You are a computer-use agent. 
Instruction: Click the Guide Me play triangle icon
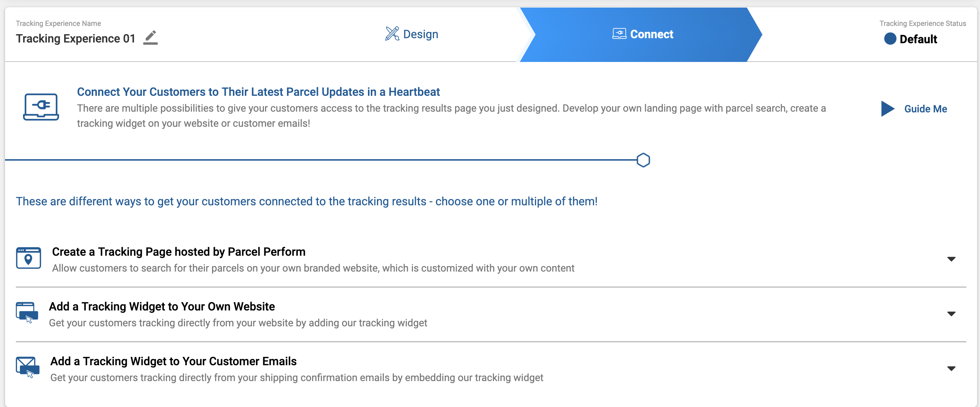pyautogui.click(x=887, y=109)
